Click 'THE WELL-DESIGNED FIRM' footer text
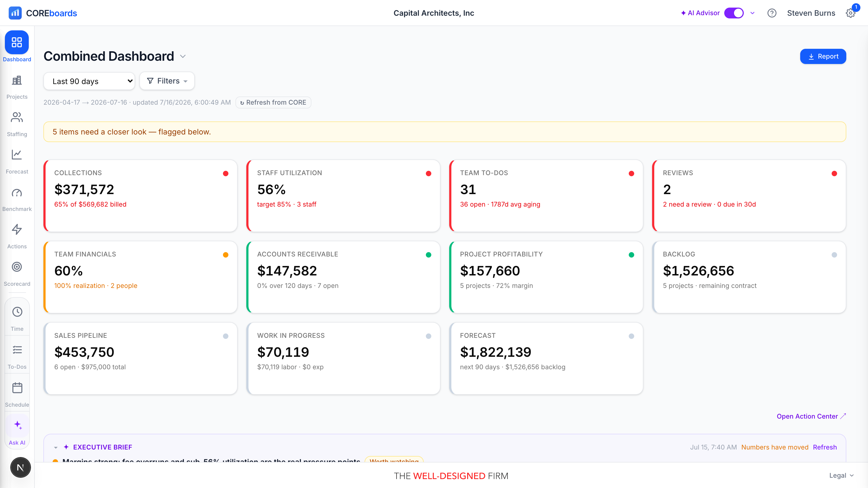The width and height of the screenshot is (868, 488). [451, 476]
